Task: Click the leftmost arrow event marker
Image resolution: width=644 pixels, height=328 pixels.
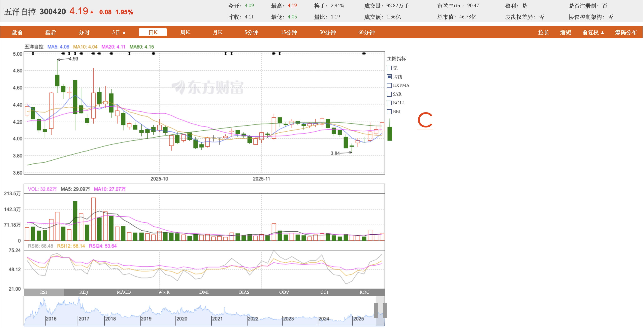Action: coord(33,53)
